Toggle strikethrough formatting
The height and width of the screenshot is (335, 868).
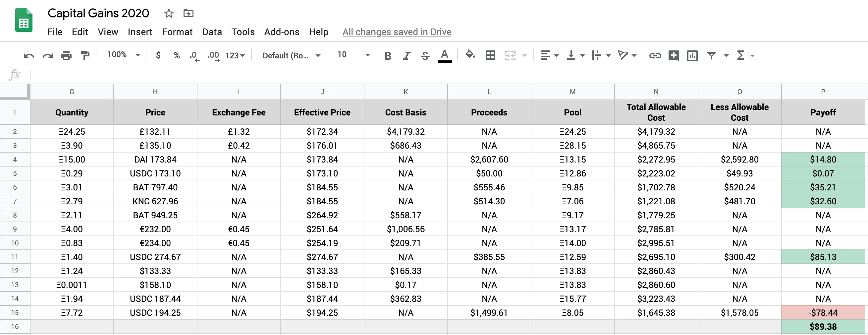[x=425, y=55]
